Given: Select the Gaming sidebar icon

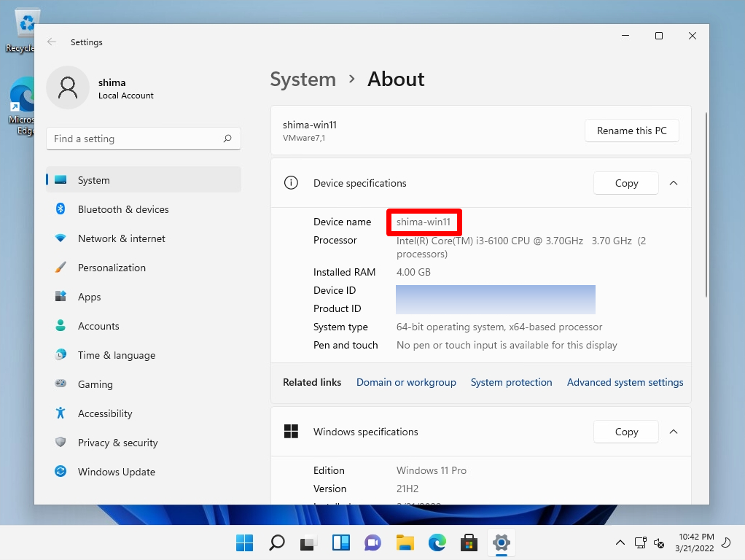Looking at the screenshot, I should click(59, 384).
